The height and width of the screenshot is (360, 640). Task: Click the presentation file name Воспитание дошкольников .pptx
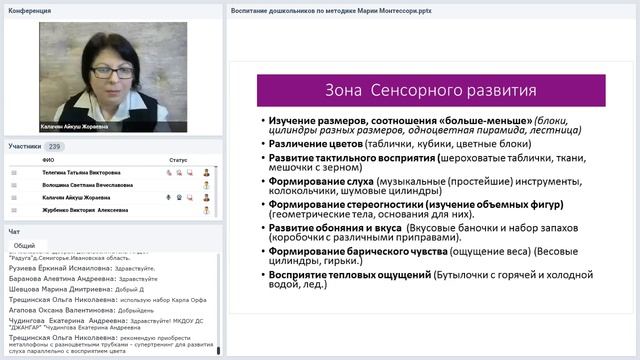[331, 11]
